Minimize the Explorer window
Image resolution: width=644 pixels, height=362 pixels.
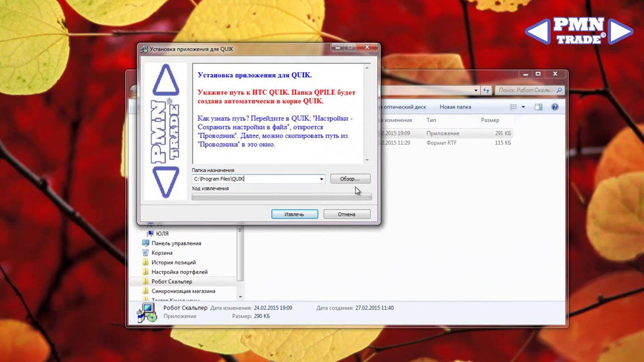525,74
